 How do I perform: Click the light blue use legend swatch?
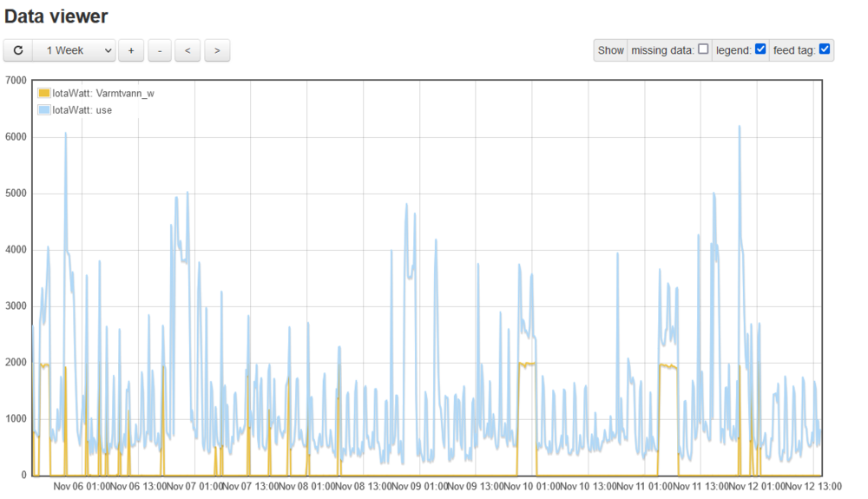coord(44,110)
